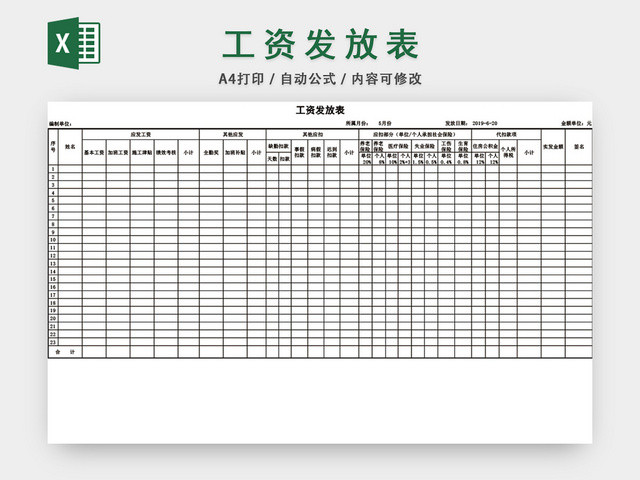This screenshot has height=480, width=640.
Task: Select the 医疗保险 header
Action: pos(398,146)
